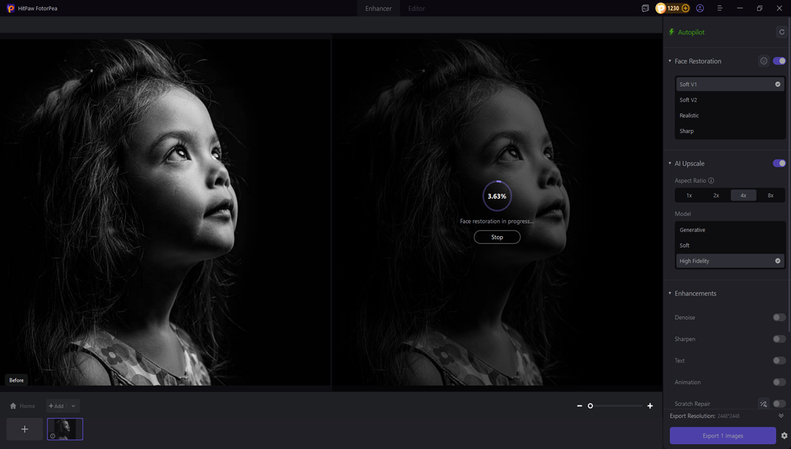Open the dropdown arrow next to Add
Viewport: 791px width, 449px height.
(x=73, y=406)
